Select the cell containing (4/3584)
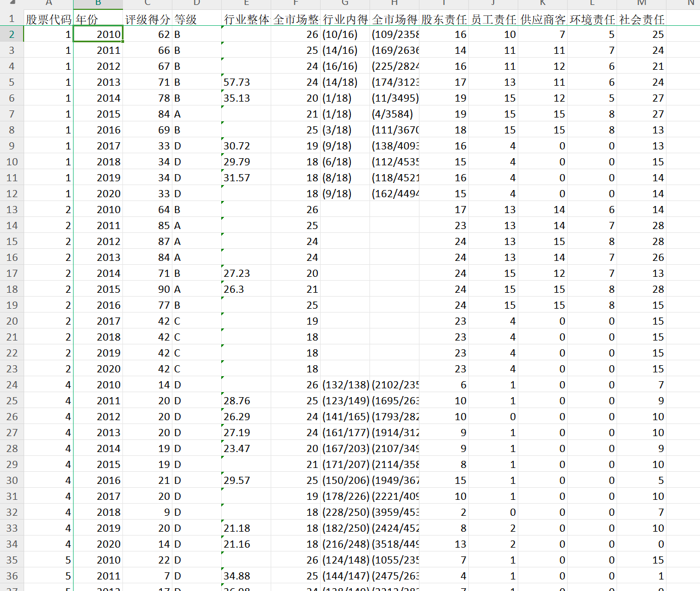This screenshot has height=591, width=700. (394, 114)
